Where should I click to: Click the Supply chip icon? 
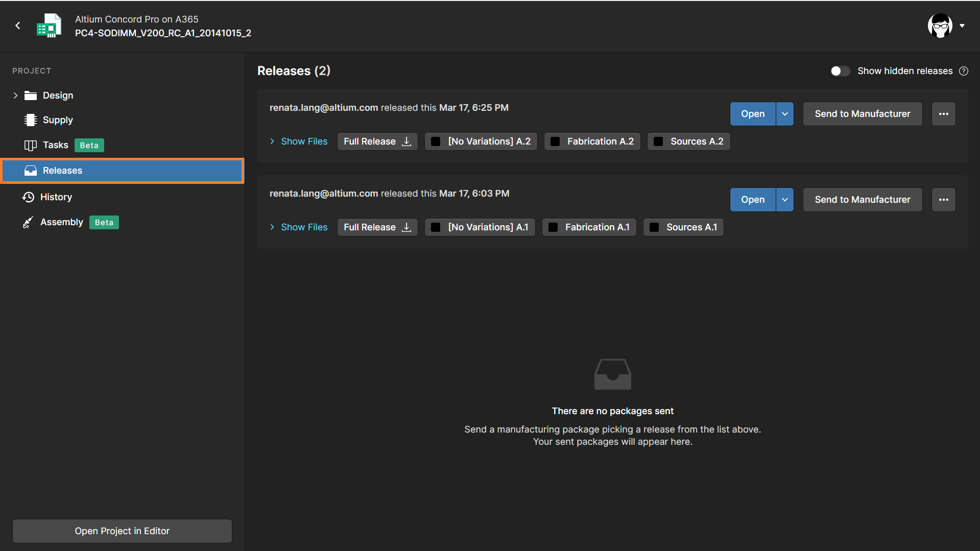coord(31,120)
